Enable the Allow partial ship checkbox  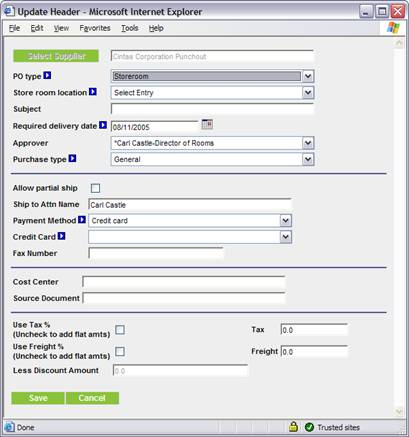tap(95, 188)
